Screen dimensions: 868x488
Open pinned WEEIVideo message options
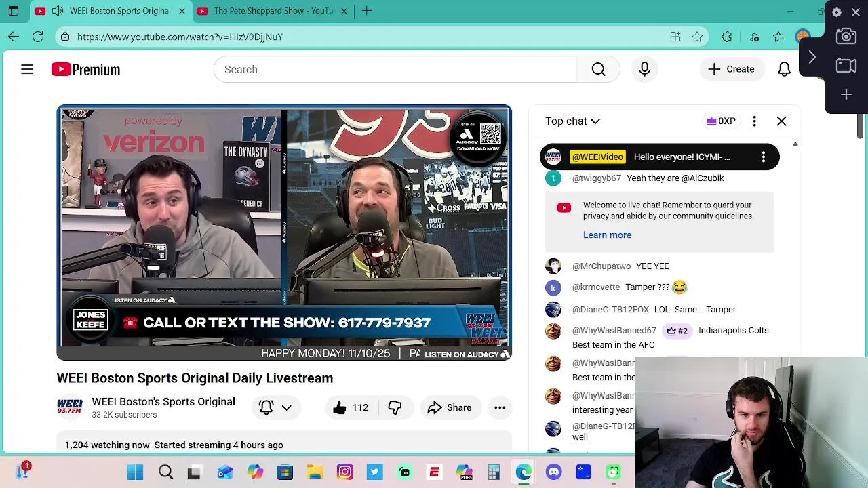(x=764, y=157)
